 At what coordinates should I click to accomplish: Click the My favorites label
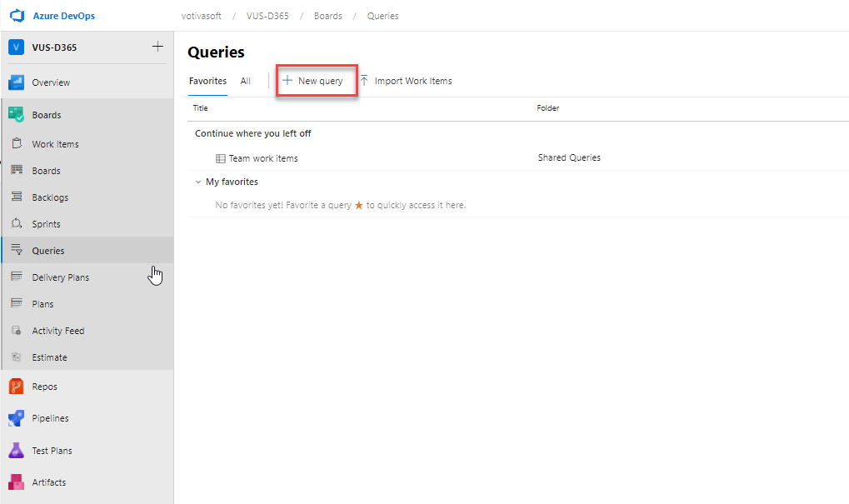[232, 182]
